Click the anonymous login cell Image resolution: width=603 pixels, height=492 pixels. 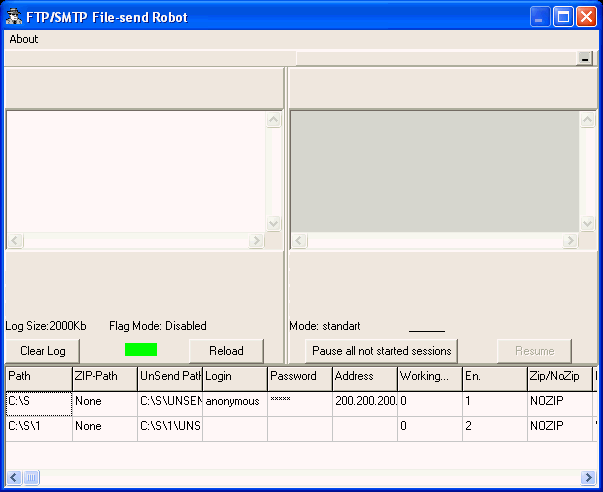pyautogui.click(x=234, y=402)
